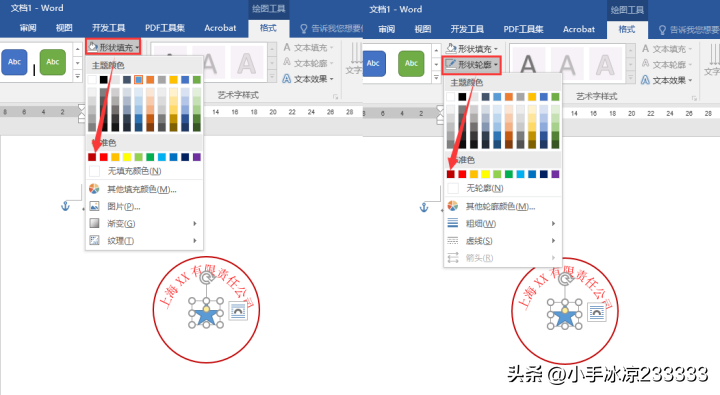Select green Abc shape style in left window
Viewport: 720px width, 395px height.
pyautogui.click(x=52, y=62)
